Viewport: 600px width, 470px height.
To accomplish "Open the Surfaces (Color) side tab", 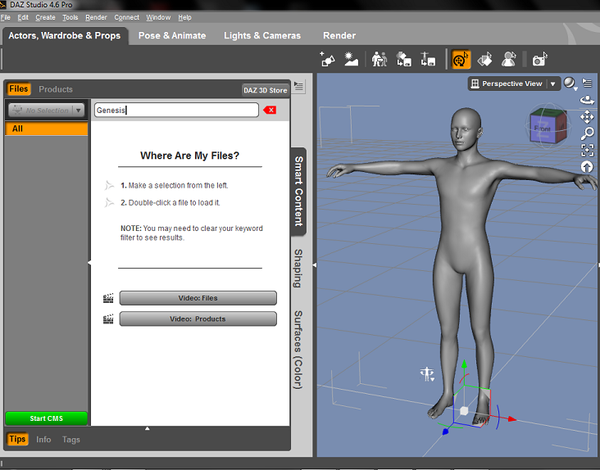I will [298, 350].
